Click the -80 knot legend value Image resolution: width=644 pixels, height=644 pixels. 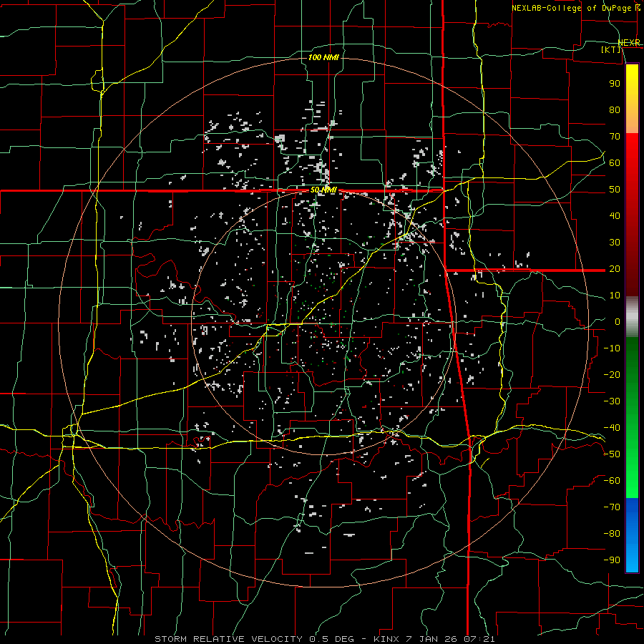point(612,534)
